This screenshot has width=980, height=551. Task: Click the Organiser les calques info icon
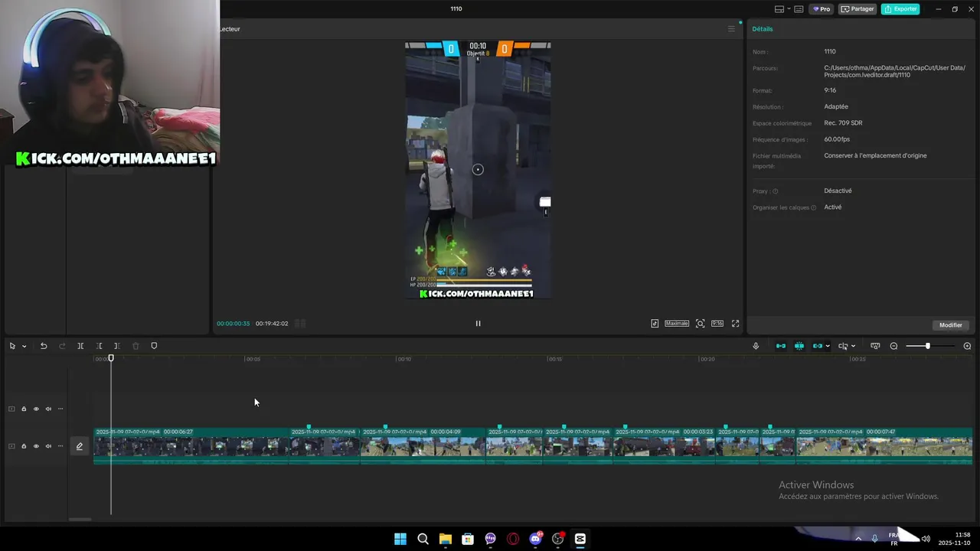click(813, 207)
